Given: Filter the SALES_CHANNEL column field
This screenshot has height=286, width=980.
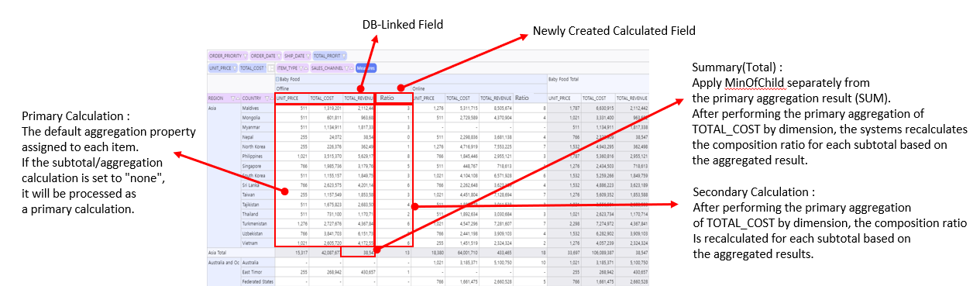Looking at the screenshot, I should [346, 68].
